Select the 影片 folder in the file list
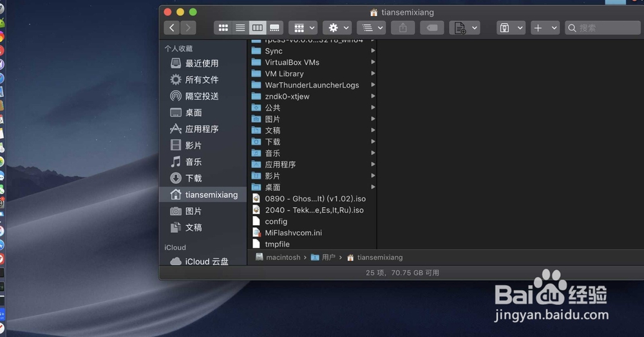Screen dimensions: 644x337 [x=312, y=176]
